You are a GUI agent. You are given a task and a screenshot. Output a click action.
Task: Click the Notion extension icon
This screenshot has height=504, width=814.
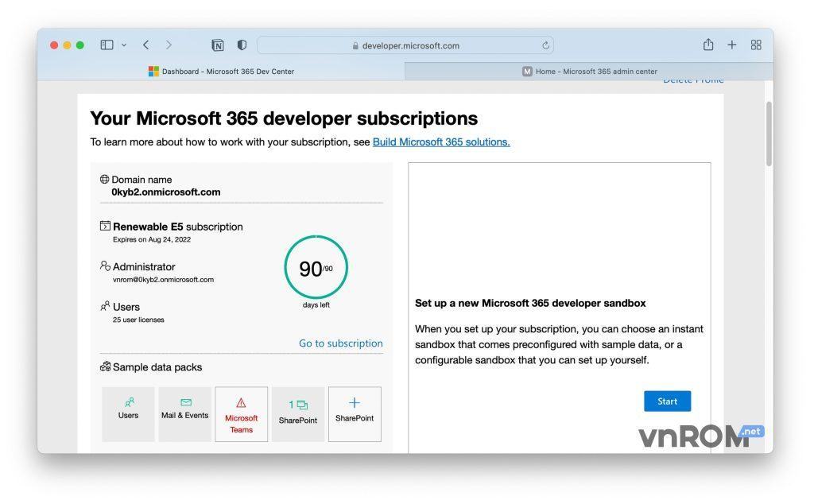[x=218, y=45]
